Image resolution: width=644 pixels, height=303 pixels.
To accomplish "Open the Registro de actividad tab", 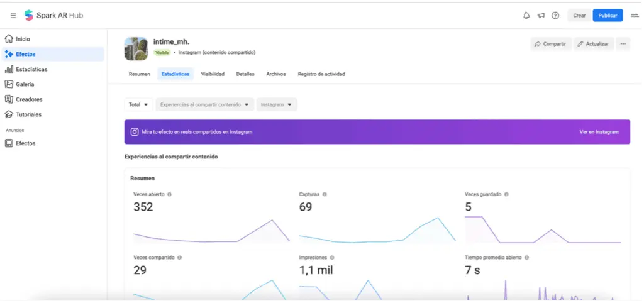I will click(x=321, y=74).
